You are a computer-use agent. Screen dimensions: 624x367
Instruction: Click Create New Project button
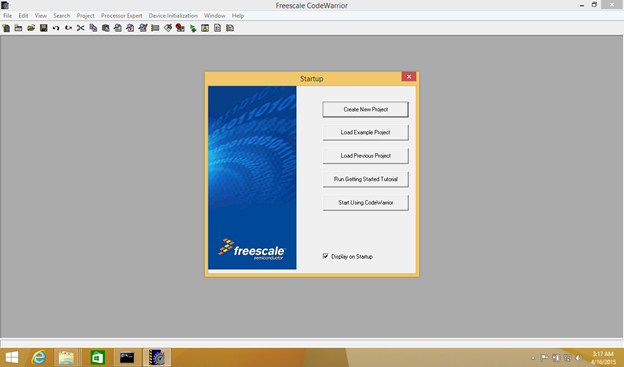pos(365,109)
